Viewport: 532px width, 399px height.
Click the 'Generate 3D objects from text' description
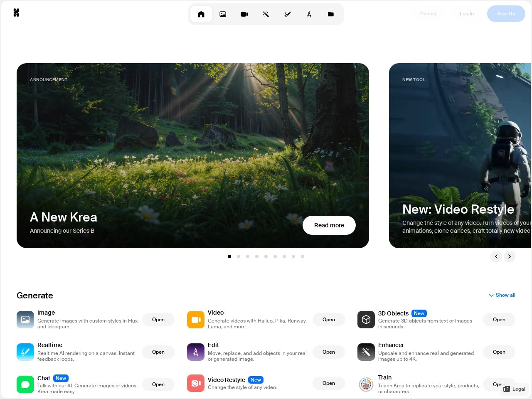[x=425, y=324]
